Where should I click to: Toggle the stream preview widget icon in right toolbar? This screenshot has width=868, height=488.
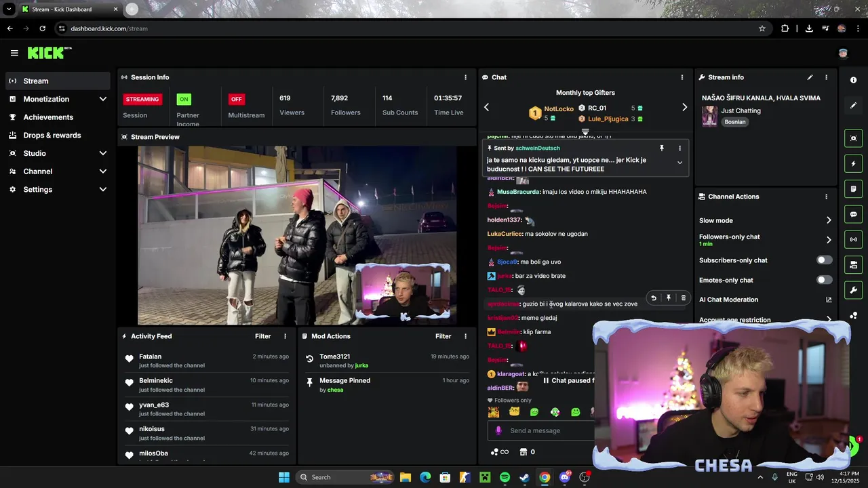pyautogui.click(x=853, y=138)
